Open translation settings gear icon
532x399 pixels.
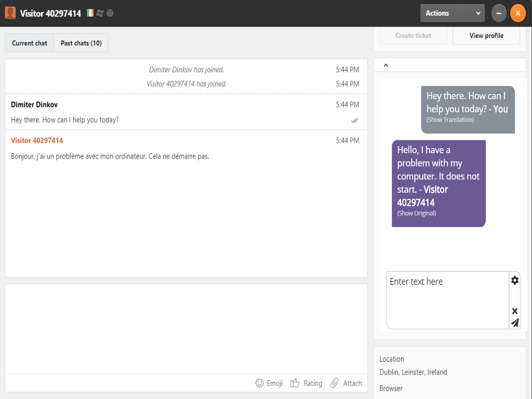click(x=514, y=281)
